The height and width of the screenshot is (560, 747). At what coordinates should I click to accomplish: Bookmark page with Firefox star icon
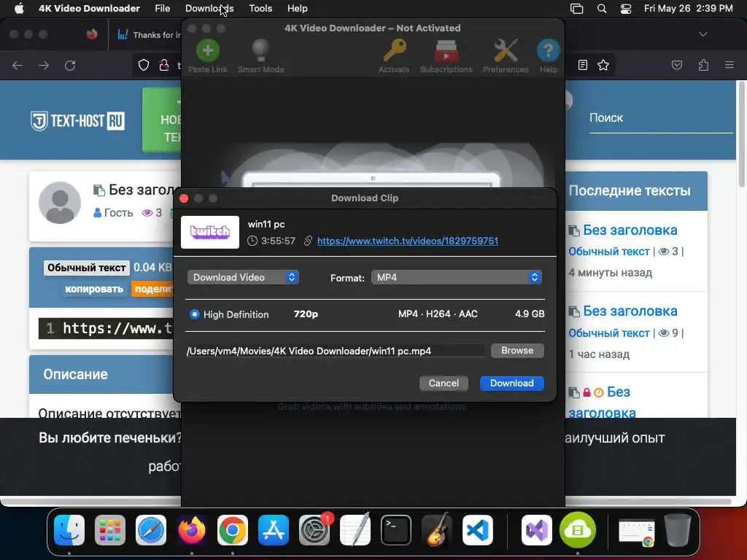point(603,65)
